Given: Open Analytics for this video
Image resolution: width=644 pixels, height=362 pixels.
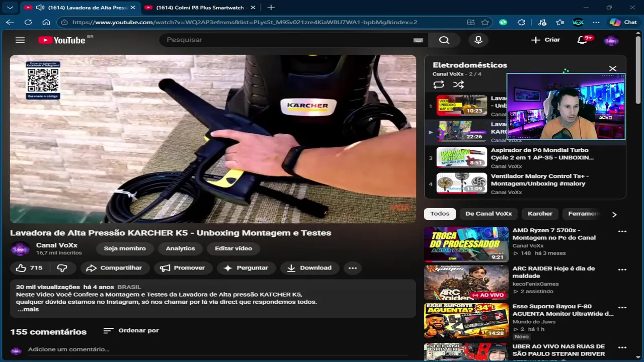Looking at the screenshot, I should (180, 248).
